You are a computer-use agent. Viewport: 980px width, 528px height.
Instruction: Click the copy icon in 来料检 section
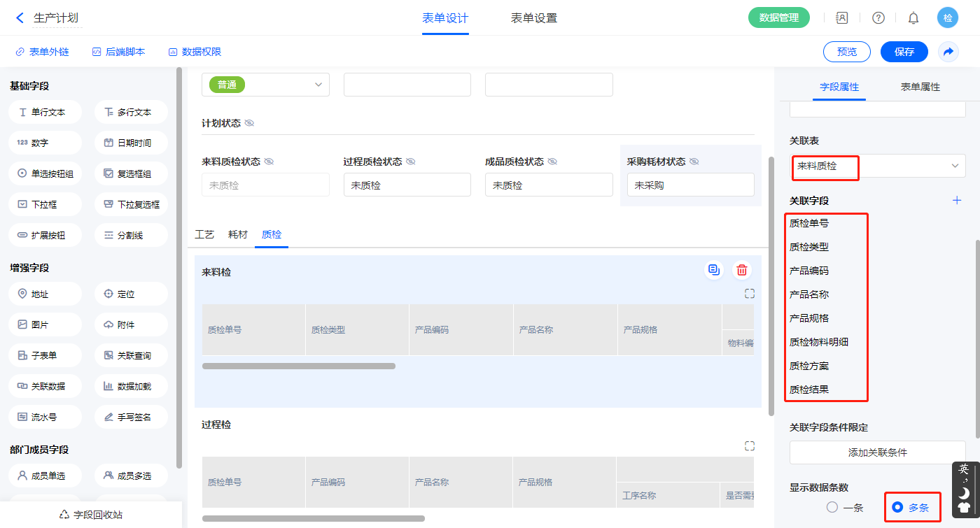tap(713, 270)
